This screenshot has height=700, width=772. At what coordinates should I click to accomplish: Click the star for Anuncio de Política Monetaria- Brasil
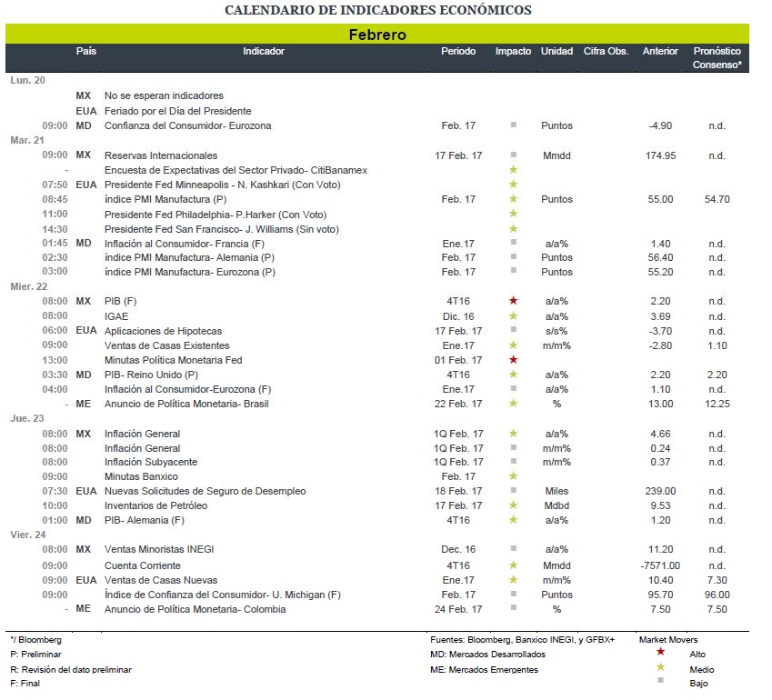(x=513, y=403)
